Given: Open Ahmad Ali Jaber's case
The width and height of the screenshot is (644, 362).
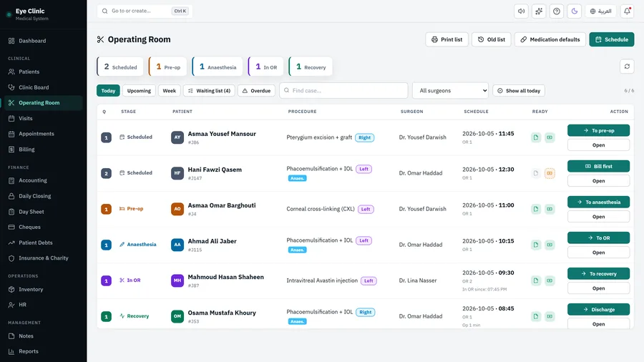Looking at the screenshot, I should [x=598, y=253].
